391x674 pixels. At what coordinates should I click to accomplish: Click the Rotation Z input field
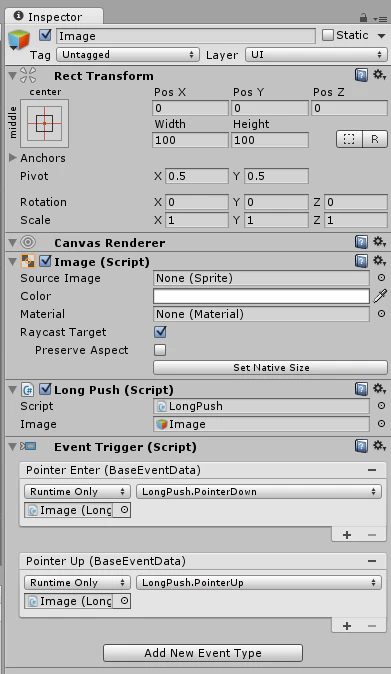coord(356,202)
